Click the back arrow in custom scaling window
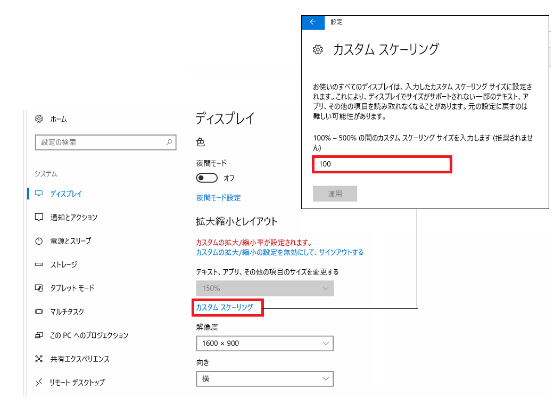The image size is (560, 416). tap(313, 22)
